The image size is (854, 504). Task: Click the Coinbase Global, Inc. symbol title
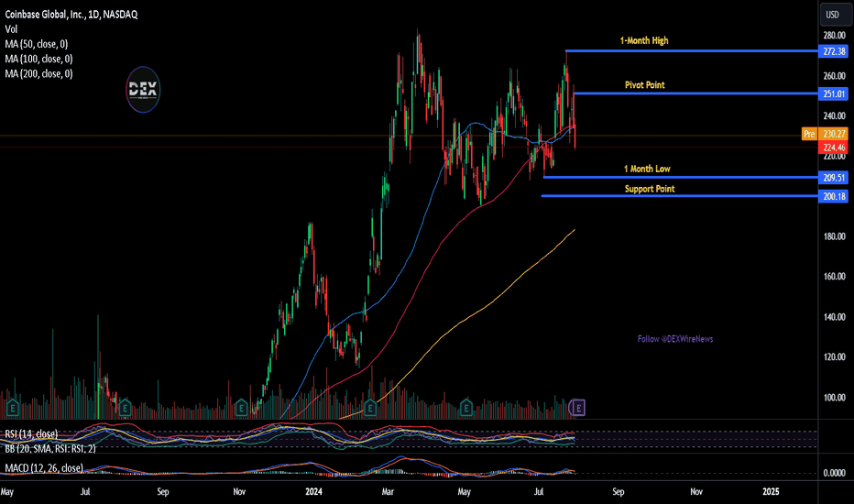click(71, 15)
